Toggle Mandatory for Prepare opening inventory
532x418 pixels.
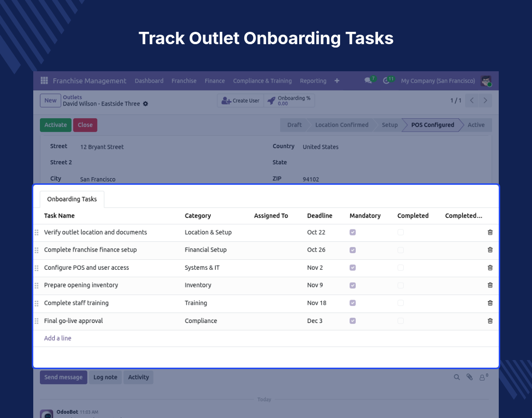(x=352, y=285)
